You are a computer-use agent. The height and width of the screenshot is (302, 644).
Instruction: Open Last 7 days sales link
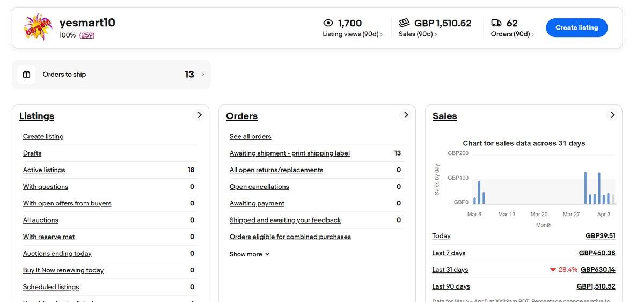pos(449,253)
